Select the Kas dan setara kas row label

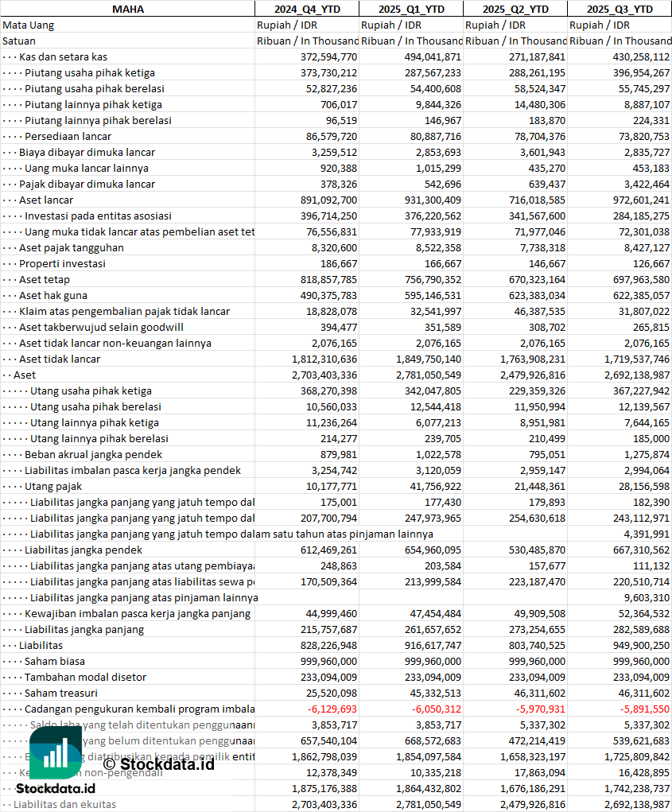pos(63,57)
